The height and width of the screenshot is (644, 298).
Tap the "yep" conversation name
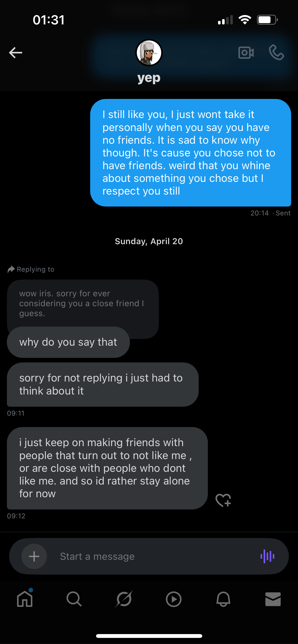[149, 78]
